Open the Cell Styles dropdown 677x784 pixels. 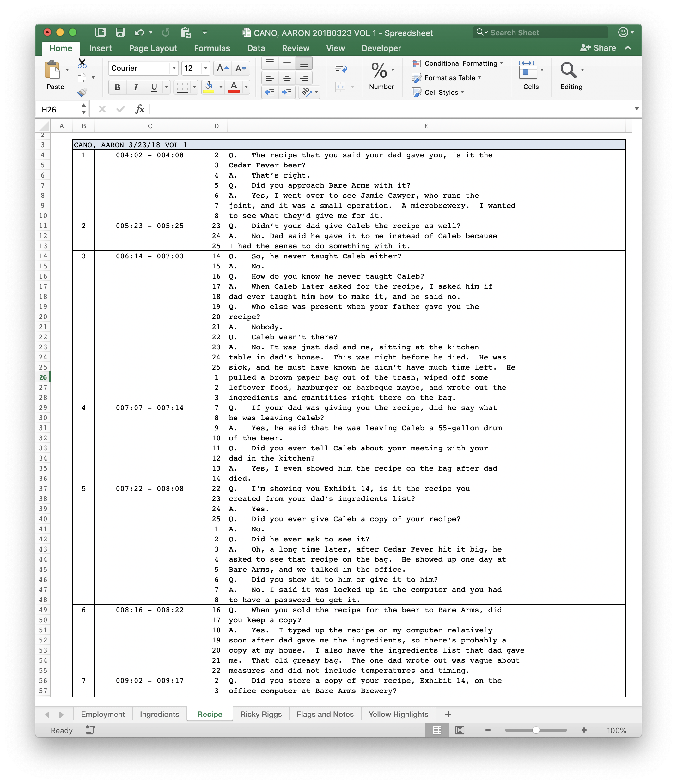[x=441, y=92]
